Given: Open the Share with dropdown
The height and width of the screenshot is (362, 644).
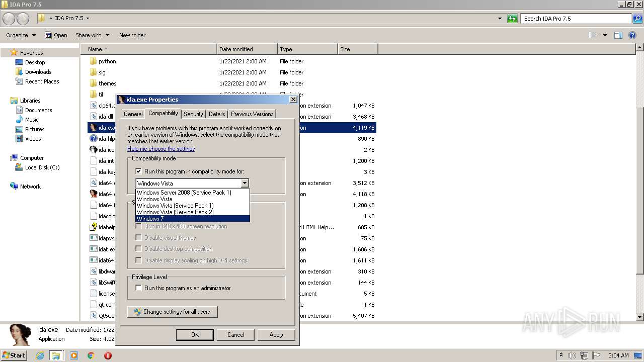Looking at the screenshot, I should point(93,35).
